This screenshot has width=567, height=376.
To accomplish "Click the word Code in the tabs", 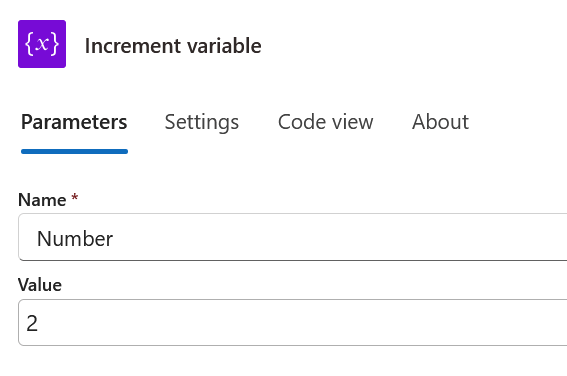I will [x=302, y=122].
